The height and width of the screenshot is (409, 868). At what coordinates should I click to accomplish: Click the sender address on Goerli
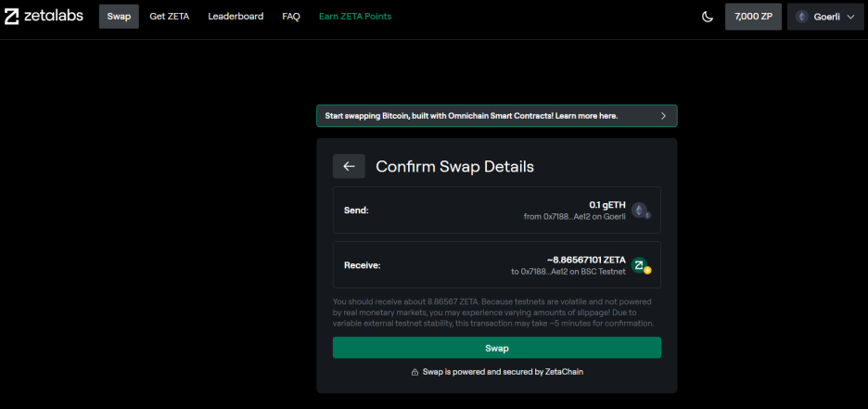point(575,216)
